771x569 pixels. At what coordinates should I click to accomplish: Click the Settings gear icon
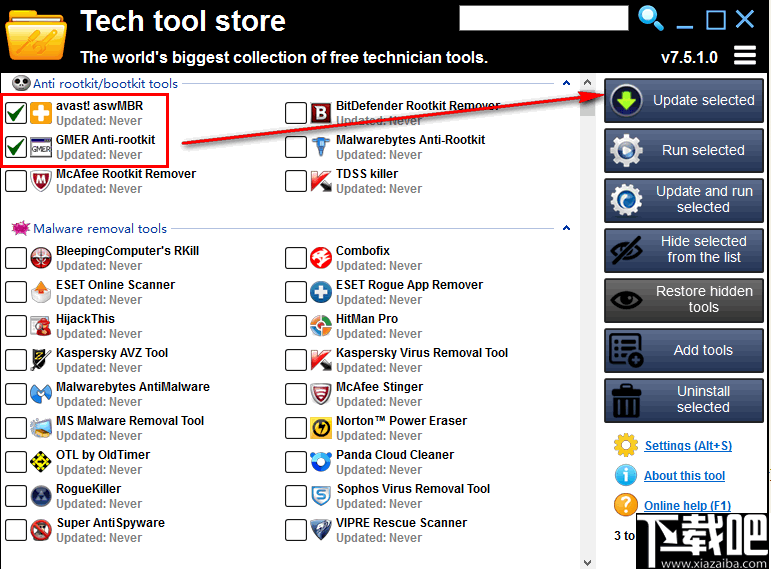[625, 446]
